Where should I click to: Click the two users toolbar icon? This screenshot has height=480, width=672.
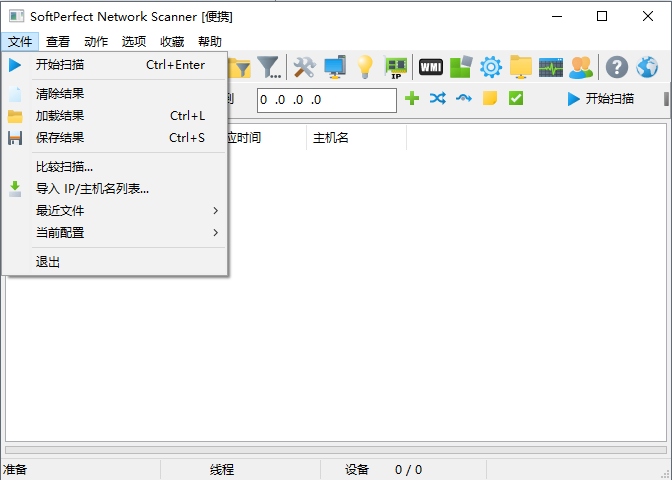coord(581,67)
